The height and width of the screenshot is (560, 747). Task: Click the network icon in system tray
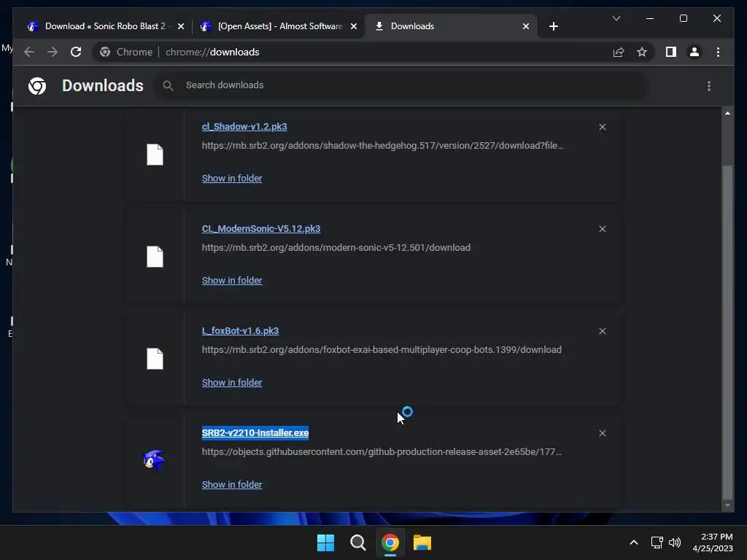tap(657, 542)
